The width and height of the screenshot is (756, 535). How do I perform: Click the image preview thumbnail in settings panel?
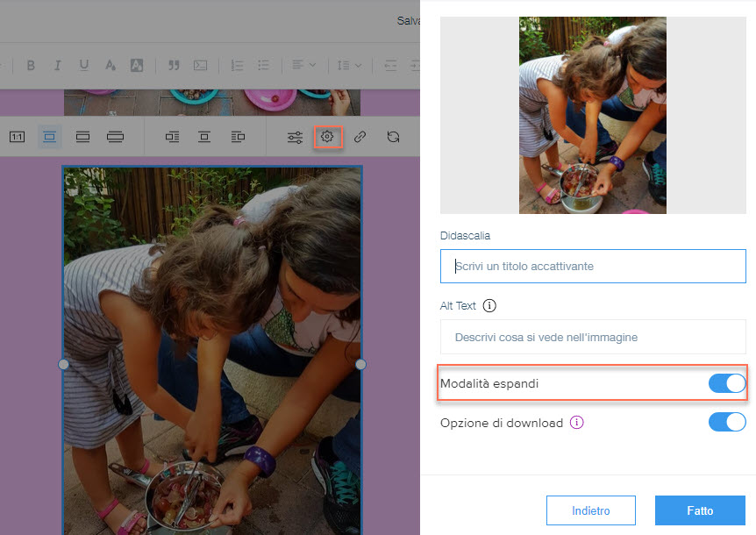(x=593, y=115)
